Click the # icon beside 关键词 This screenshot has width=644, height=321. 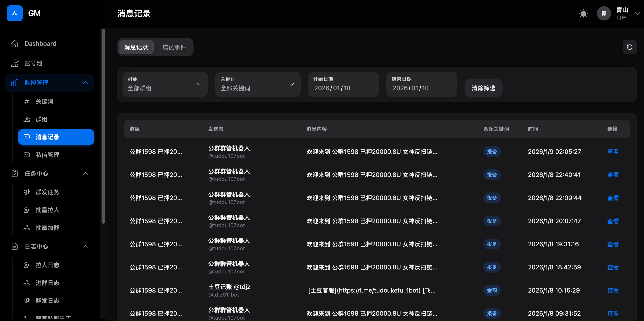(26, 101)
